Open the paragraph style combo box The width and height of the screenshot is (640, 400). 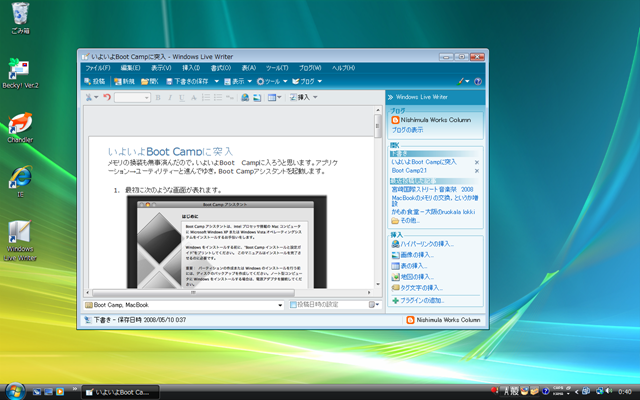[x=132, y=98]
